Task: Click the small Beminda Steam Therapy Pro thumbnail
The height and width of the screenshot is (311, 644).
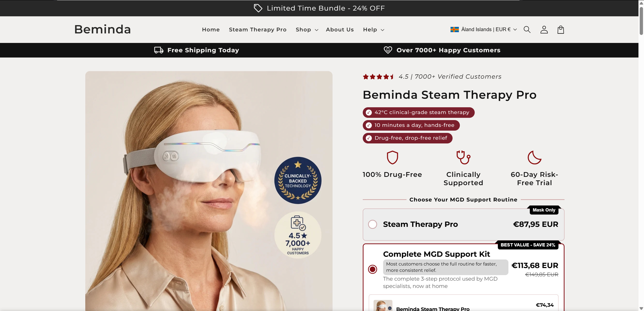Action: (x=383, y=305)
